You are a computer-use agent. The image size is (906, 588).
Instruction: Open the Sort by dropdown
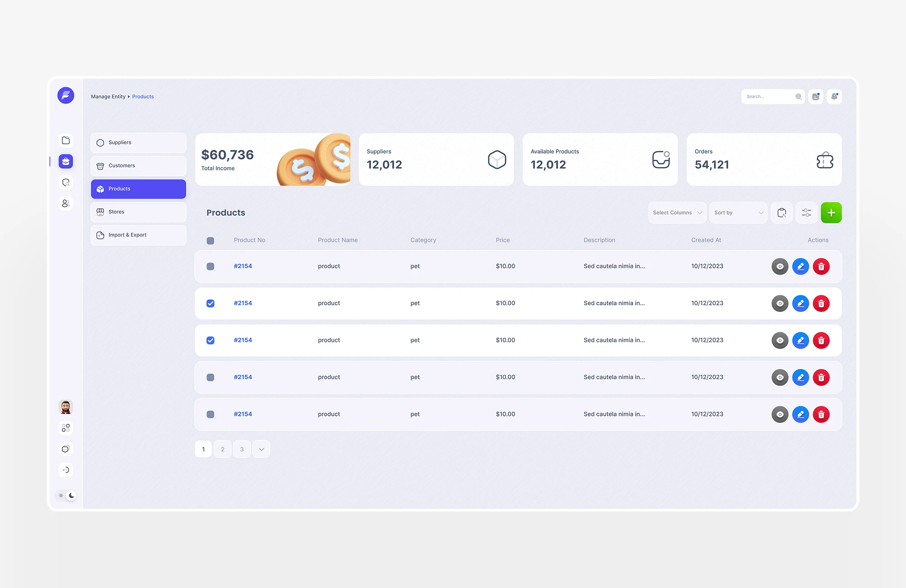tap(738, 212)
